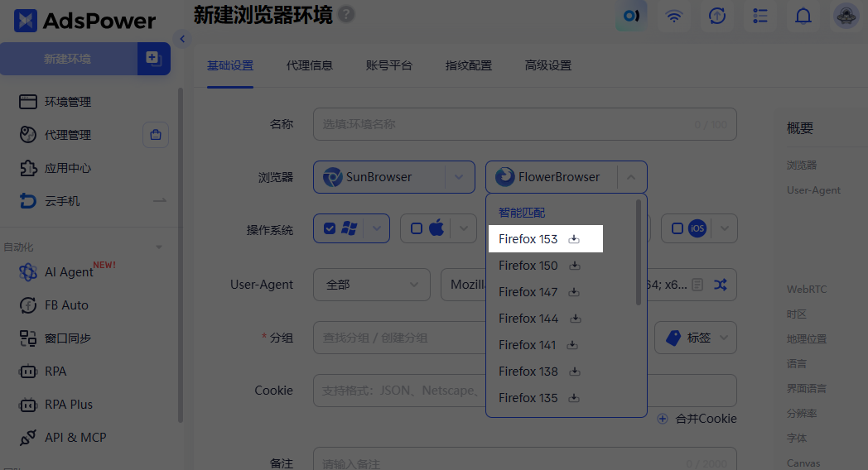Open FB Auto in the sidebar

pos(66,305)
